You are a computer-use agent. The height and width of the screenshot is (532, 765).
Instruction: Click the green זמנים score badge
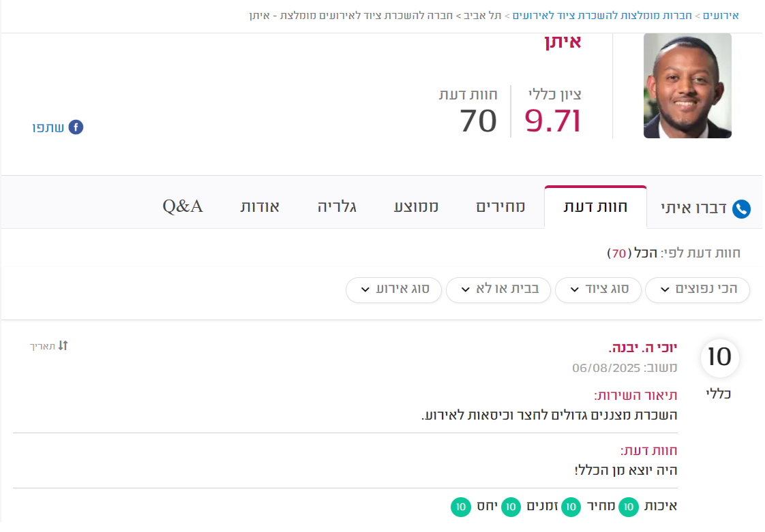(x=511, y=507)
